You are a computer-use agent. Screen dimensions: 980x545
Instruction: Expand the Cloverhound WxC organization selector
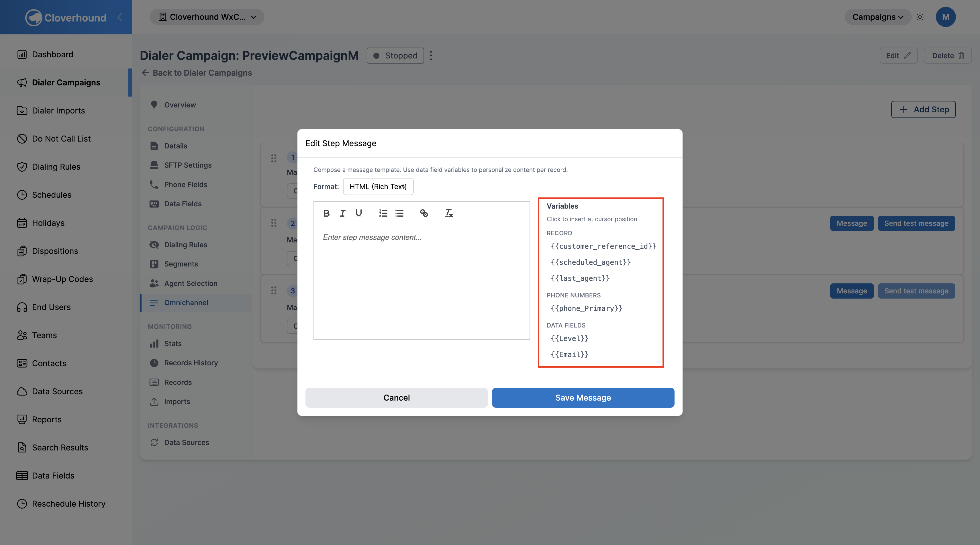pyautogui.click(x=207, y=17)
